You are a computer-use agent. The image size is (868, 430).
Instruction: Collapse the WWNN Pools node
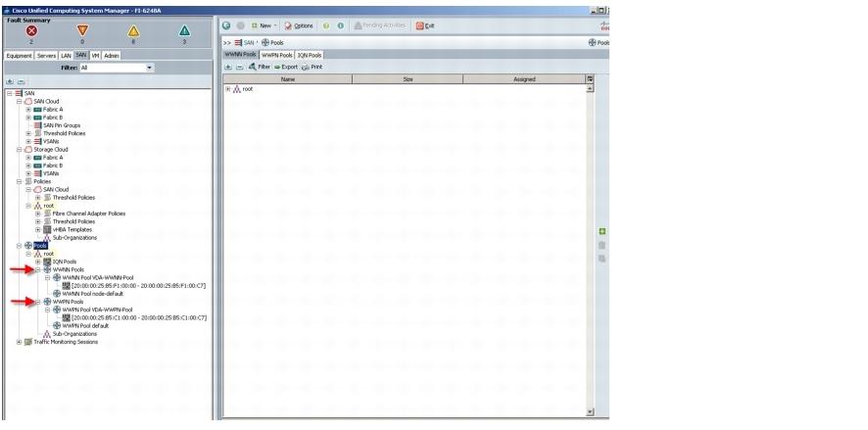[x=38, y=270]
